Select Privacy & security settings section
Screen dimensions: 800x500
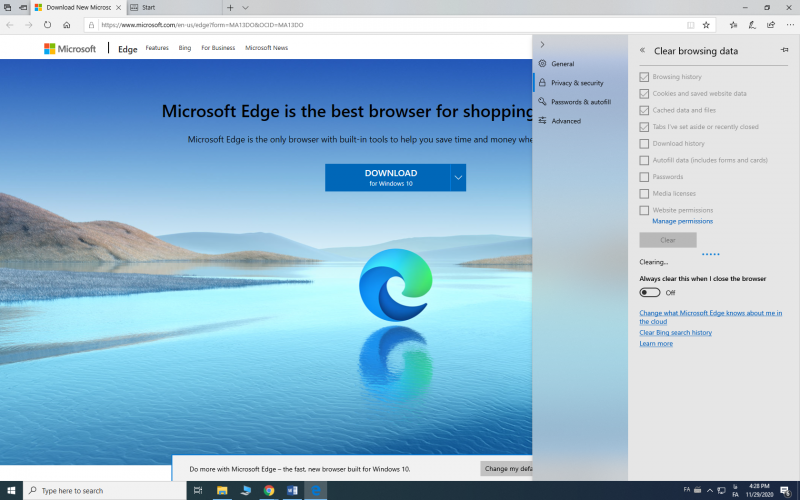[x=576, y=83]
